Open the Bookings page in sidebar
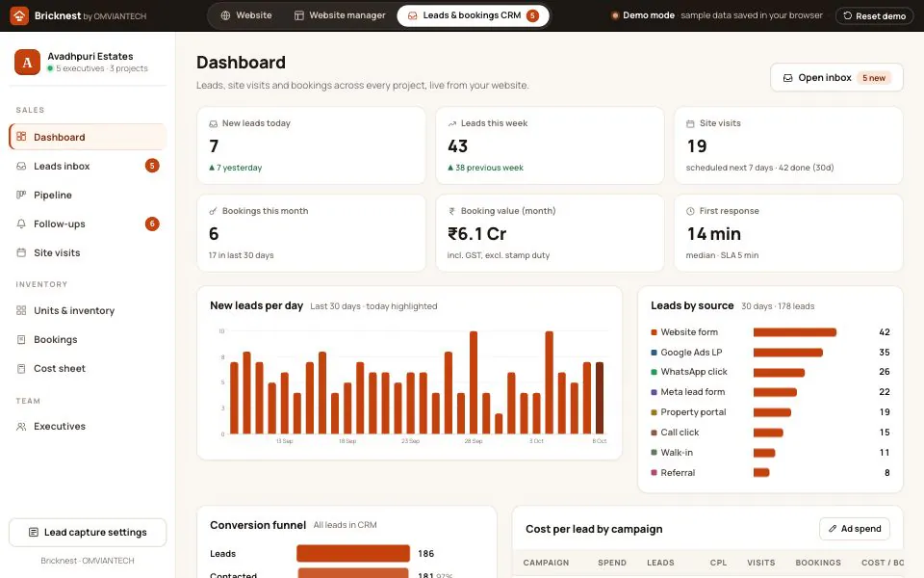Screen dimensions: 924x578 tap(88, 339)
